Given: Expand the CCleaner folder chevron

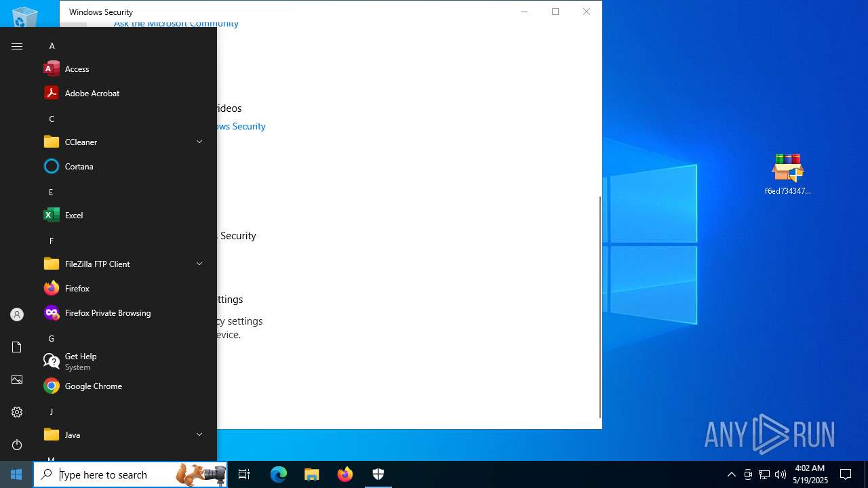Looking at the screenshot, I should tap(199, 142).
